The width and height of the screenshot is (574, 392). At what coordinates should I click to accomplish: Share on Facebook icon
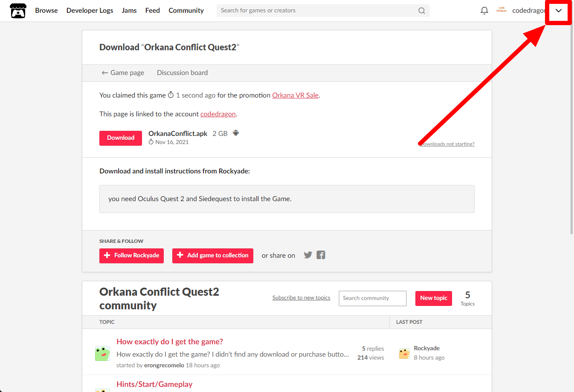pyautogui.click(x=321, y=255)
